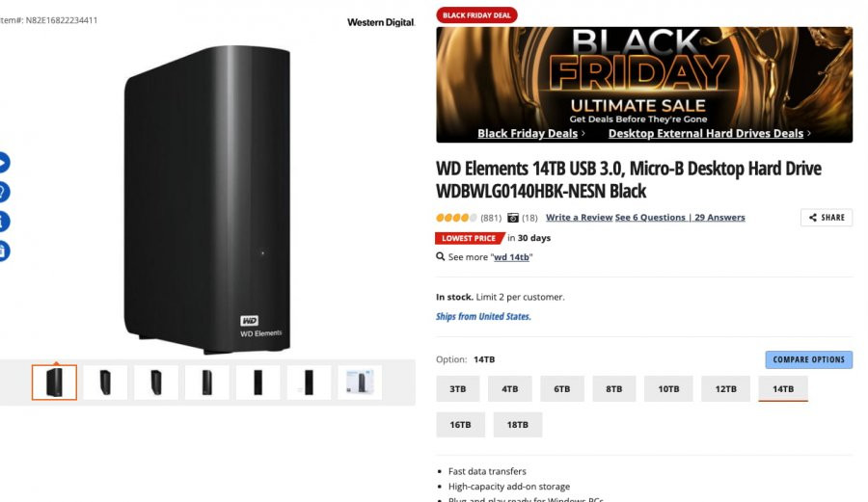Click the star rating icons
This screenshot has height=502, width=868.
tap(456, 218)
